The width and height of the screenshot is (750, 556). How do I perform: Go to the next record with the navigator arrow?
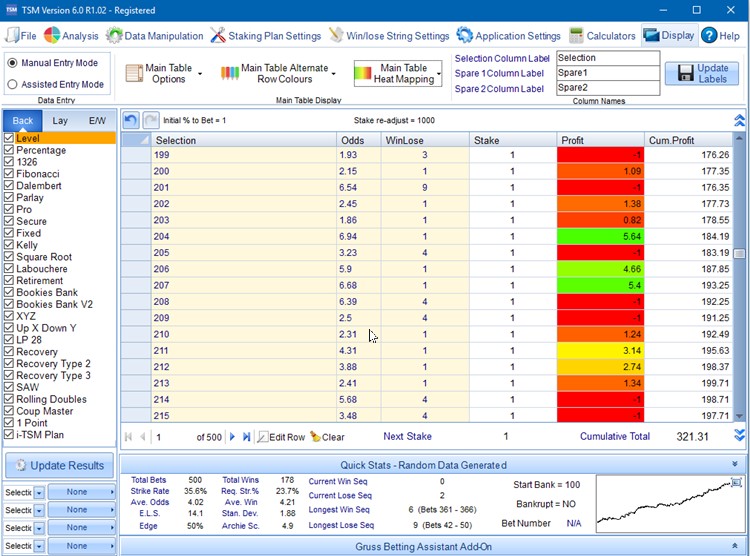(232, 437)
